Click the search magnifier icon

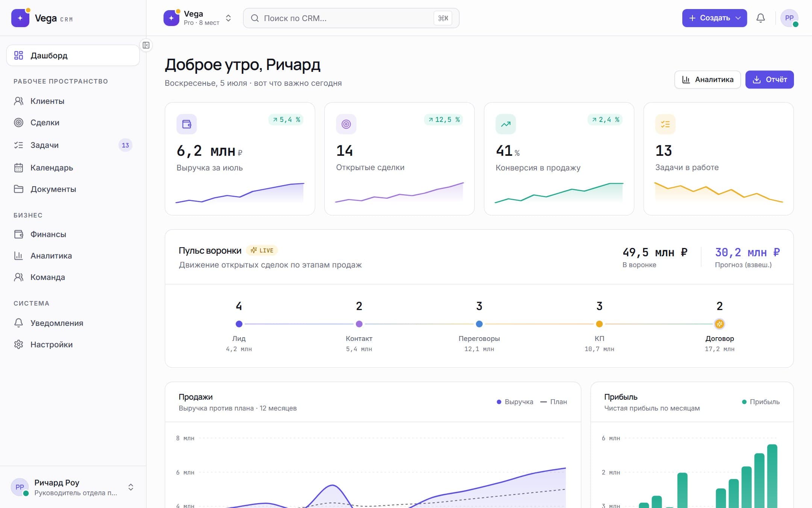point(255,18)
